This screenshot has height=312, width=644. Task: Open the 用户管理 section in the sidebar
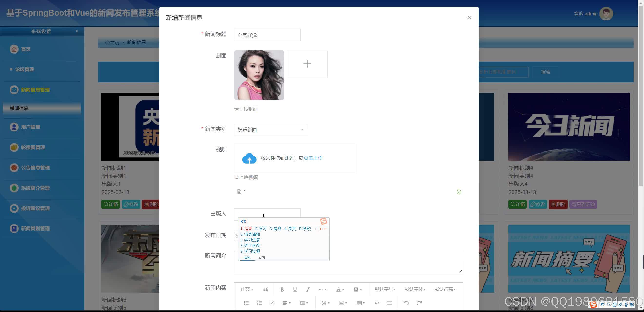(x=30, y=127)
